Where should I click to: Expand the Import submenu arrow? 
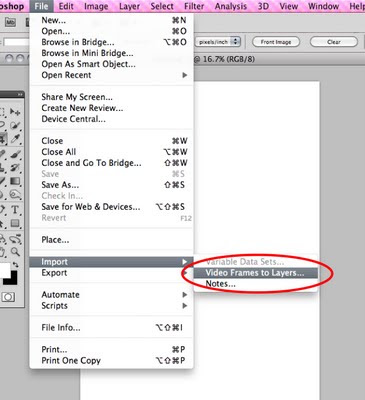pos(185,262)
